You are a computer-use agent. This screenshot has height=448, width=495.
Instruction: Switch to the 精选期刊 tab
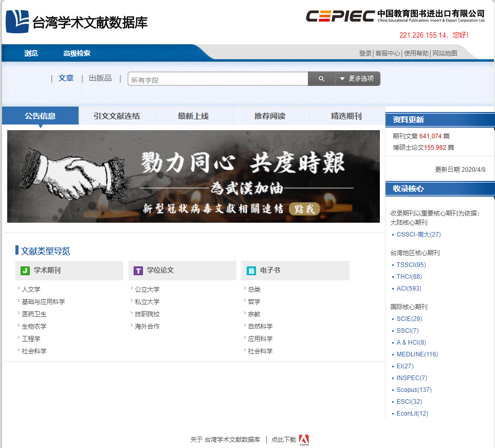click(x=346, y=116)
